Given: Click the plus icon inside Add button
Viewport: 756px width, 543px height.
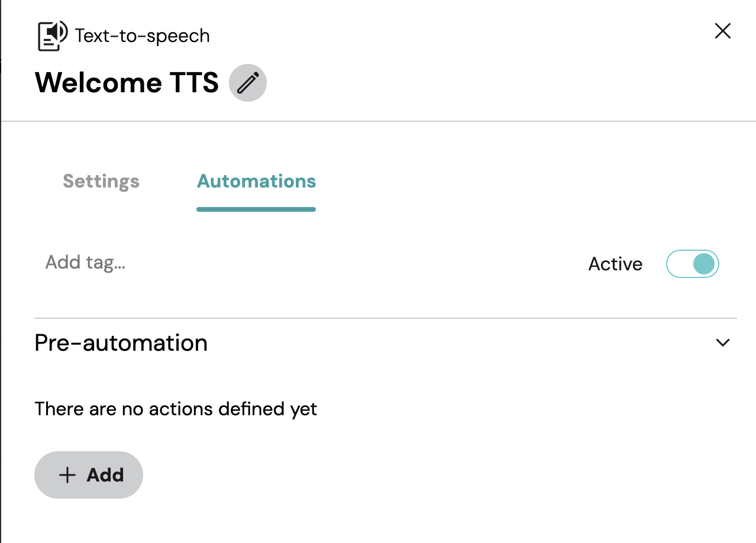Looking at the screenshot, I should click(67, 475).
